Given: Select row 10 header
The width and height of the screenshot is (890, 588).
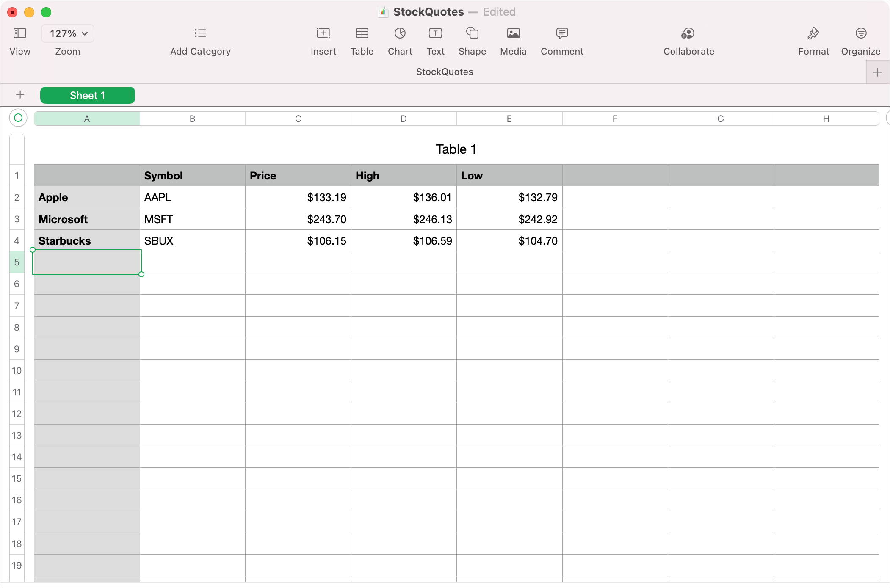Looking at the screenshot, I should click(x=17, y=370).
